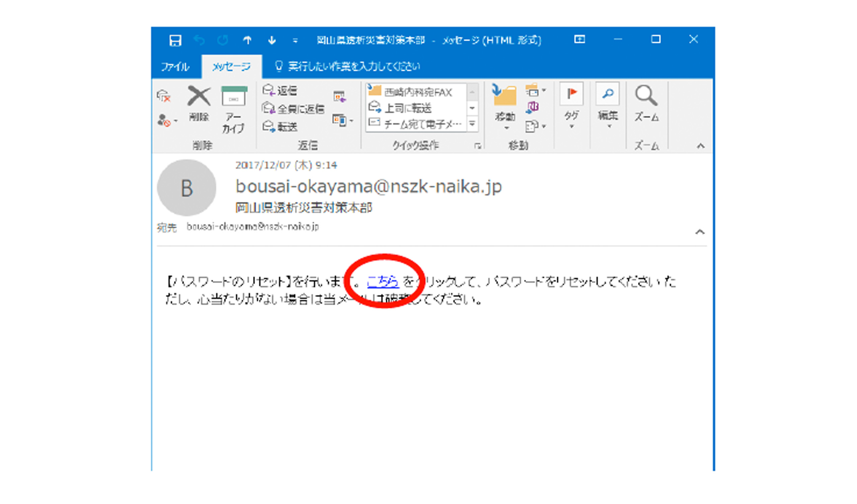
Task: Open the ファイル tab
Action: point(175,66)
